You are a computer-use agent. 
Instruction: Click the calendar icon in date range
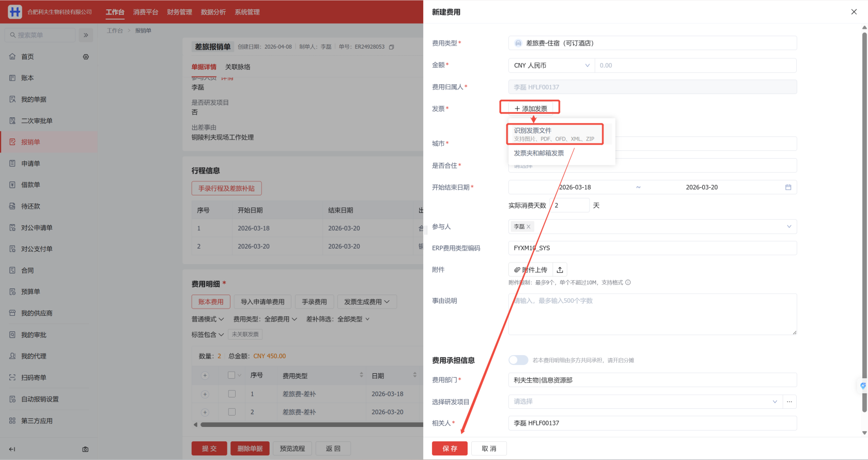point(788,187)
